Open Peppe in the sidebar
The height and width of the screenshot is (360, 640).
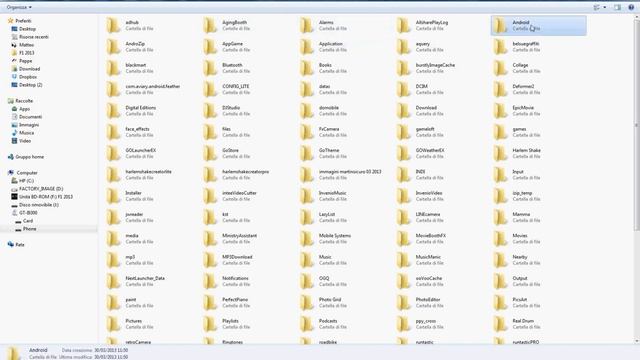coord(25,61)
